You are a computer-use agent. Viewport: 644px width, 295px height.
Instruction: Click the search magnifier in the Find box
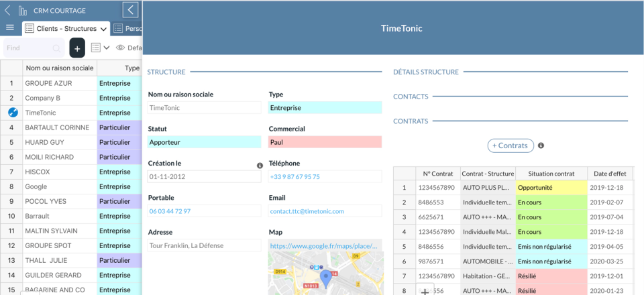pyautogui.click(x=56, y=48)
